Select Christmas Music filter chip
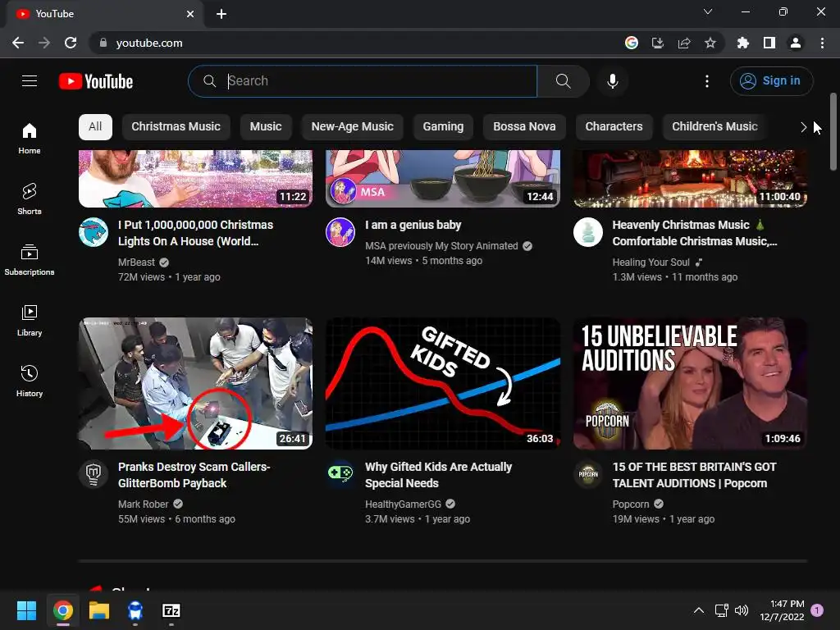Image resolution: width=840 pixels, height=630 pixels. point(176,127)
